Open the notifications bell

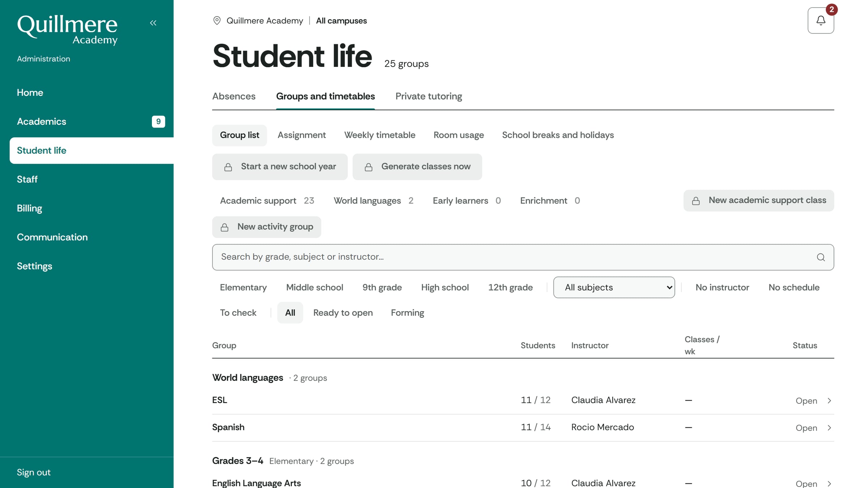[821, 21]
